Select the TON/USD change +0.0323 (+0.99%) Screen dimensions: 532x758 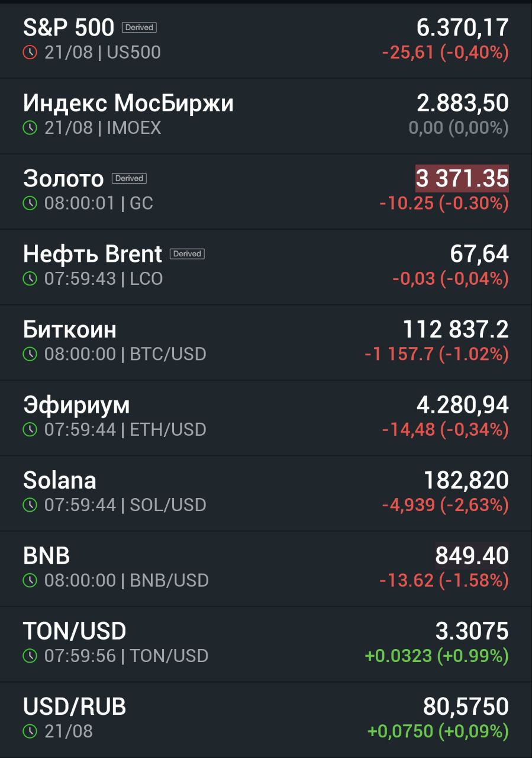click(437, 656)
